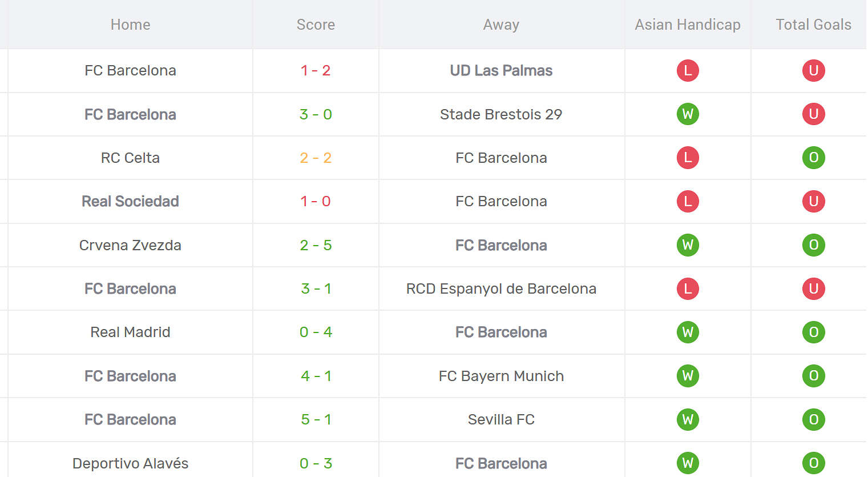Select the FC Bayern Munich team name
This screenshot has height=477, width=868.
501,376
